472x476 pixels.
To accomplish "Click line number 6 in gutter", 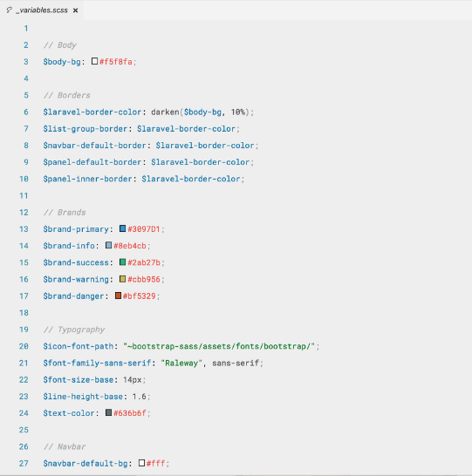I will pos(26,112).
